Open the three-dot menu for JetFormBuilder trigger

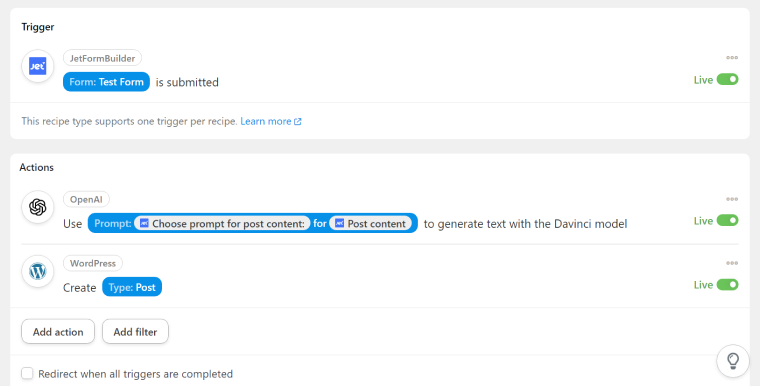point(732,58)
